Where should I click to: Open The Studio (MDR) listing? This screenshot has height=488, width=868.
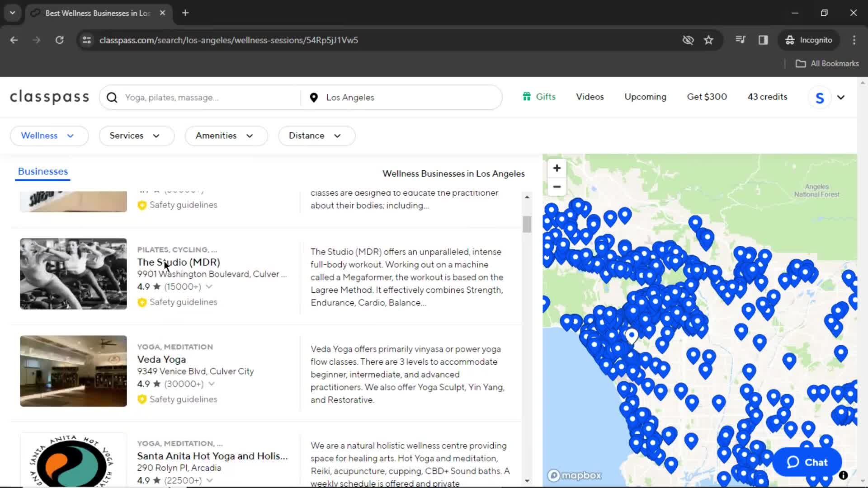point(179,262)
